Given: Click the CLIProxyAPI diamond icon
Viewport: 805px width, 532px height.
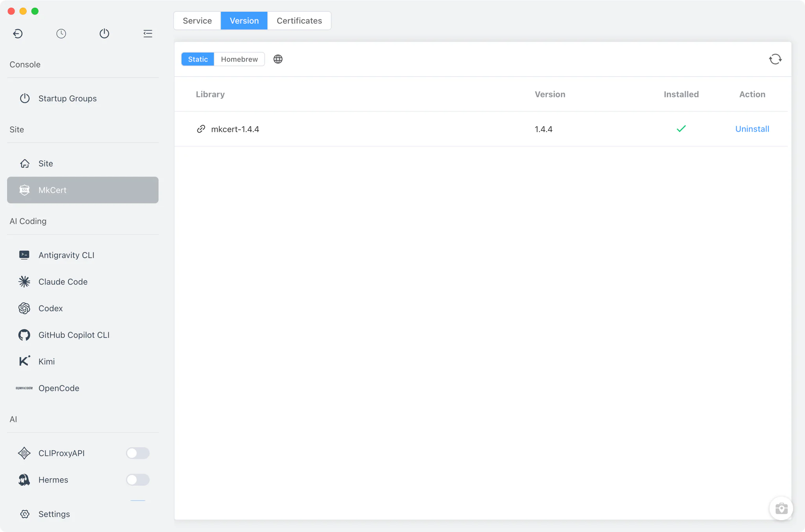Looking at the screenshot, I should (x=24, y=453).
